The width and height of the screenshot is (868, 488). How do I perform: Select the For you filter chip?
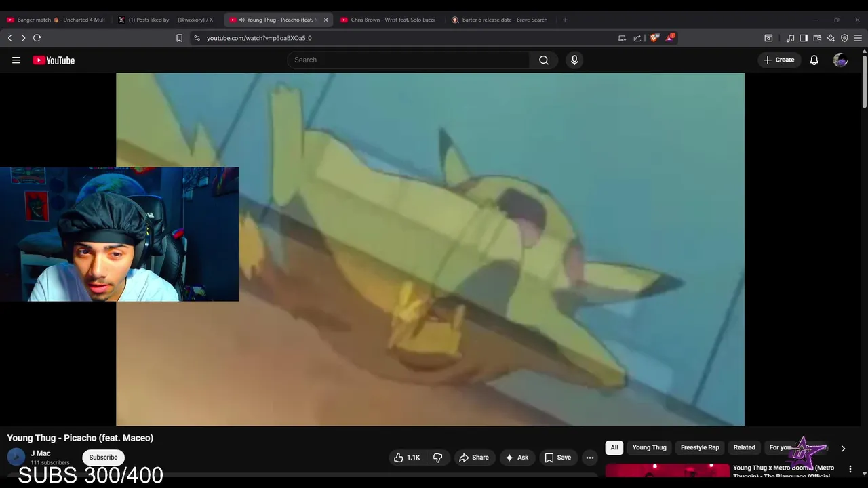(781, 447)
